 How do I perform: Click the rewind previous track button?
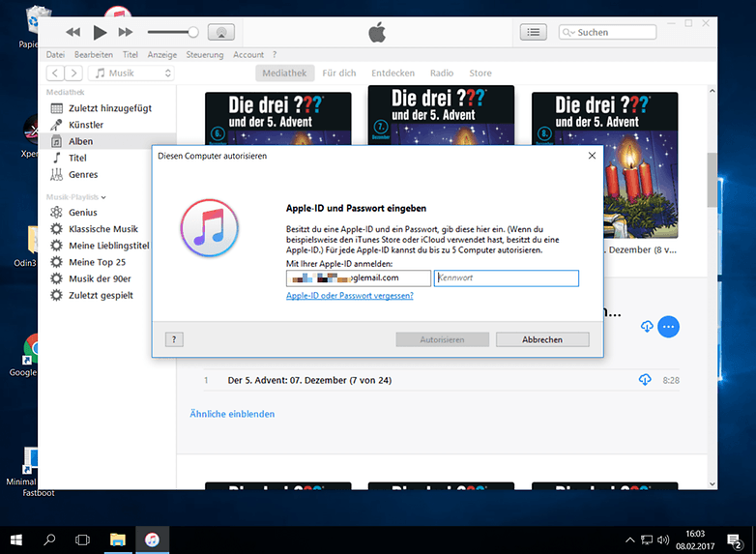[x=73, y=32]
